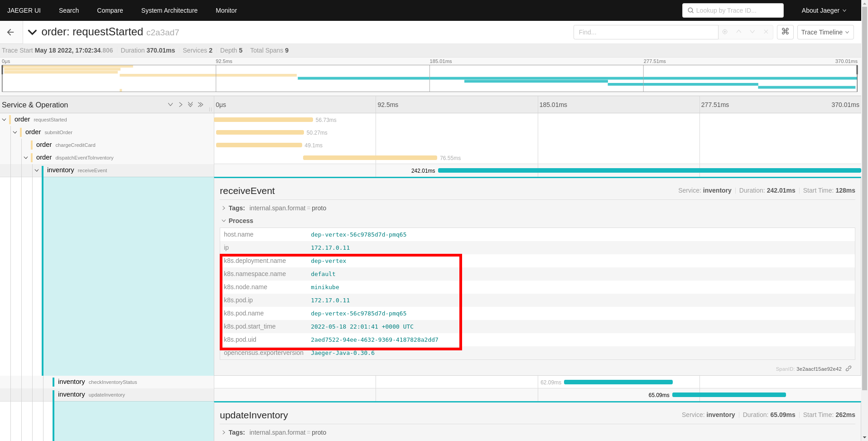Click the locate-matches target icon by Find box
Screen dimensions: 868x441
click(x=725, y=32)
